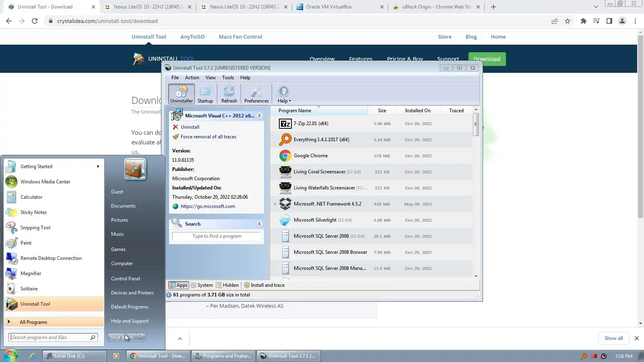Open Magnifier icon in Start menu
The image size is (644, 362).
pos(11,274)
